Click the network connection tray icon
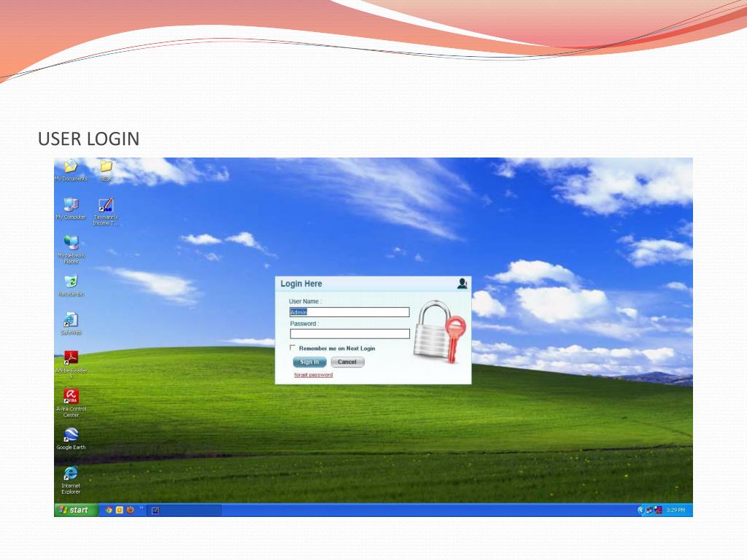This screenshot has height=560, width=747. [649, 510]
